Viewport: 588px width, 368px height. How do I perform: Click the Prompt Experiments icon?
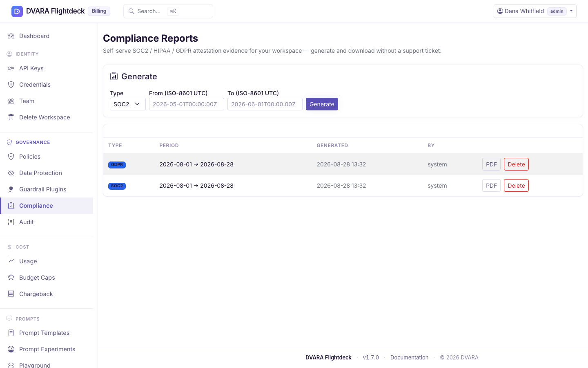(x=11, y=349)
